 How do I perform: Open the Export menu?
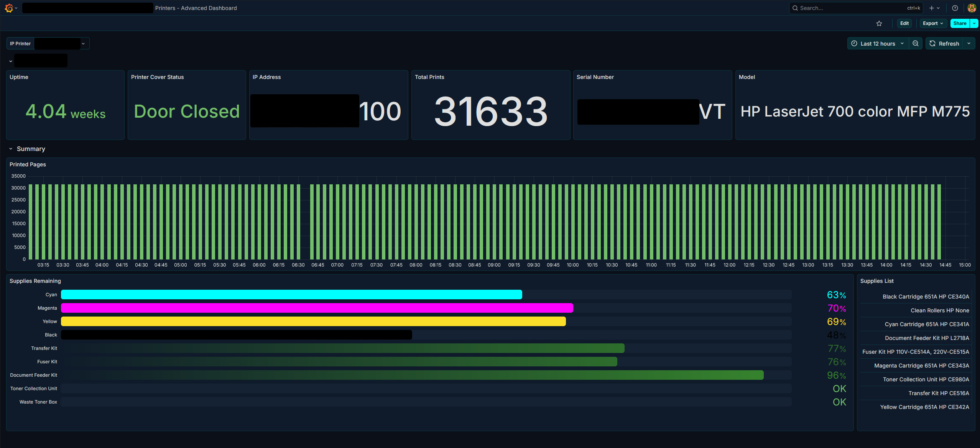pyautogui.click(x=932, y=23)
